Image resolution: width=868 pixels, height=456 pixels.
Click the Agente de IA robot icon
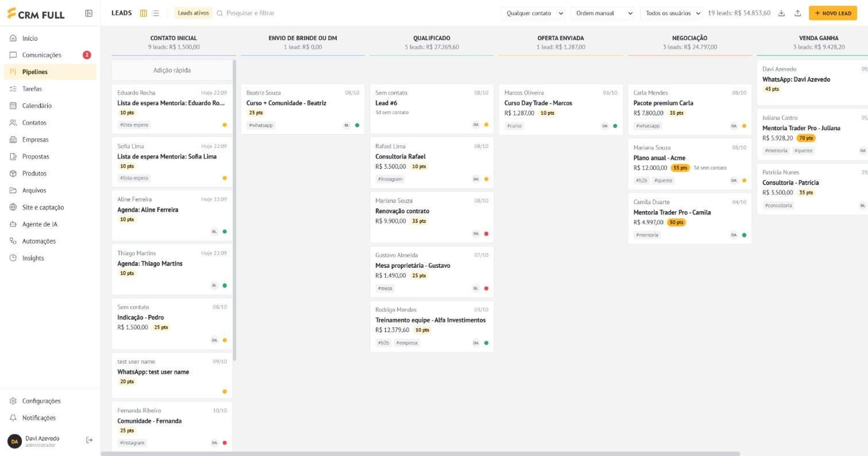[13, 224]
